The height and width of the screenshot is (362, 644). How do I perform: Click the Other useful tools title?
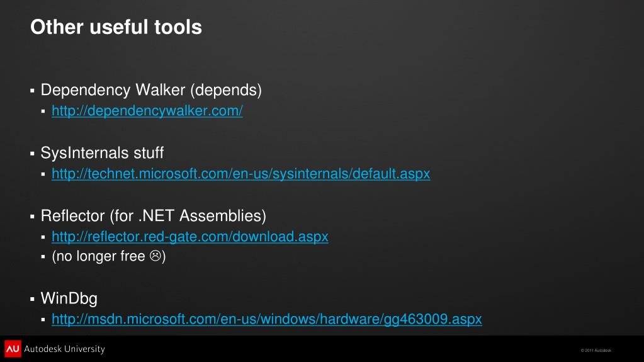click(116, 27)
